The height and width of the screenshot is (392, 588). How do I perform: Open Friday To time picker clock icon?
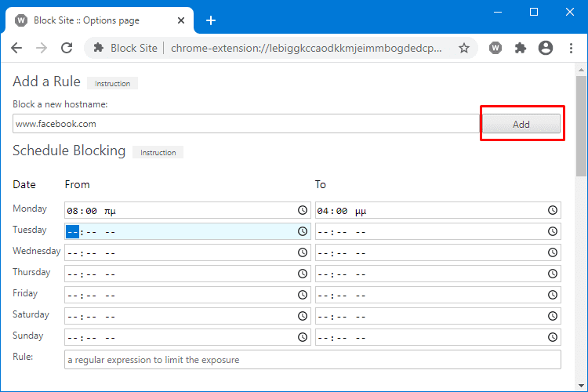[553, 295]
